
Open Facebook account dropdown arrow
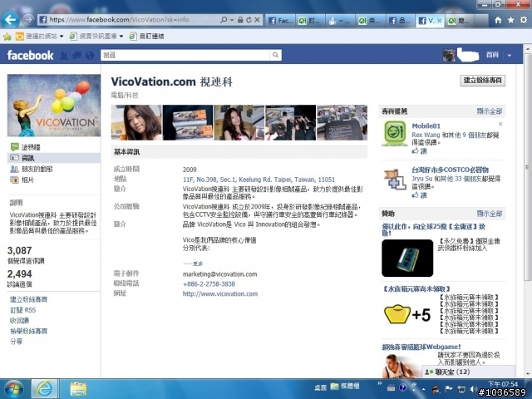click(x=510, y=56)
